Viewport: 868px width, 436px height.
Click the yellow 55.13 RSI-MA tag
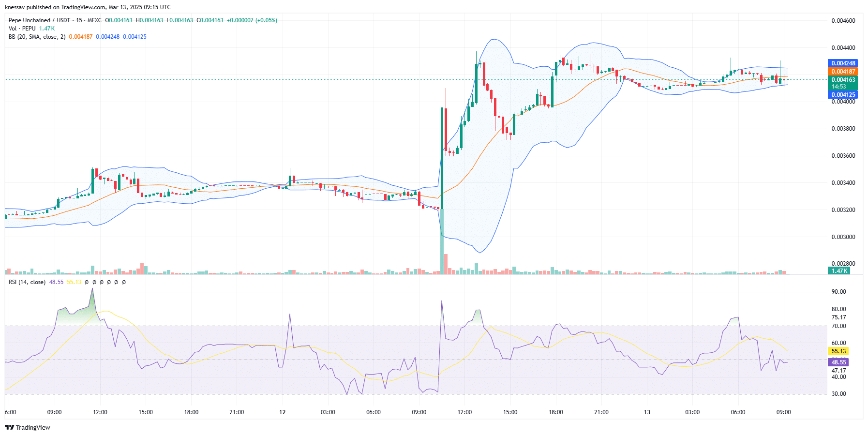pos(839,351)
